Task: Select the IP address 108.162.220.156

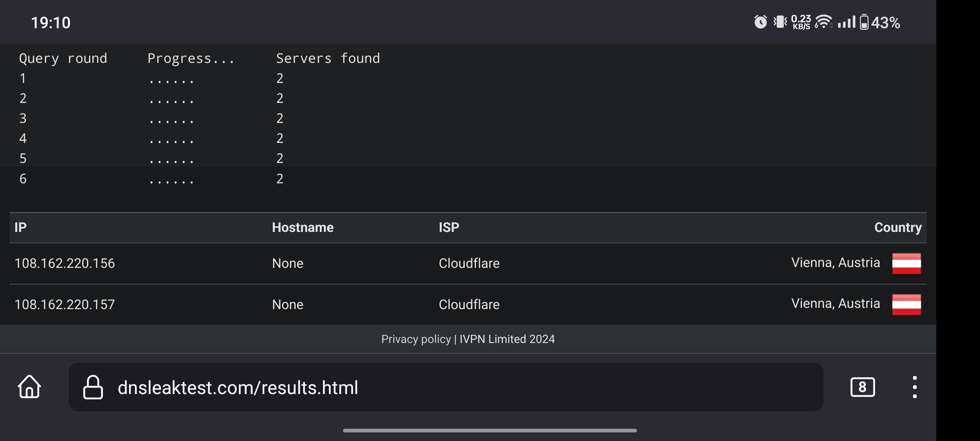Action: (x=65, y=263)
